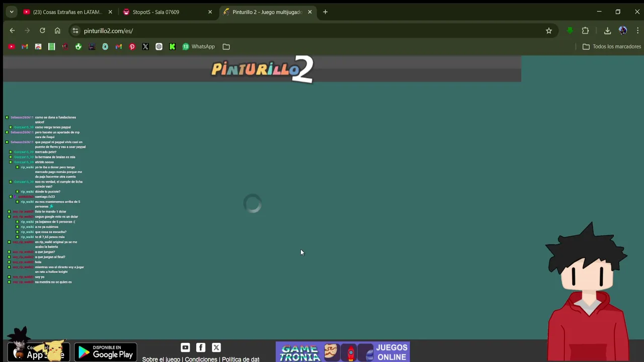
Task: Switch to StopotS Sala 07609 tab
Action: 168,12
